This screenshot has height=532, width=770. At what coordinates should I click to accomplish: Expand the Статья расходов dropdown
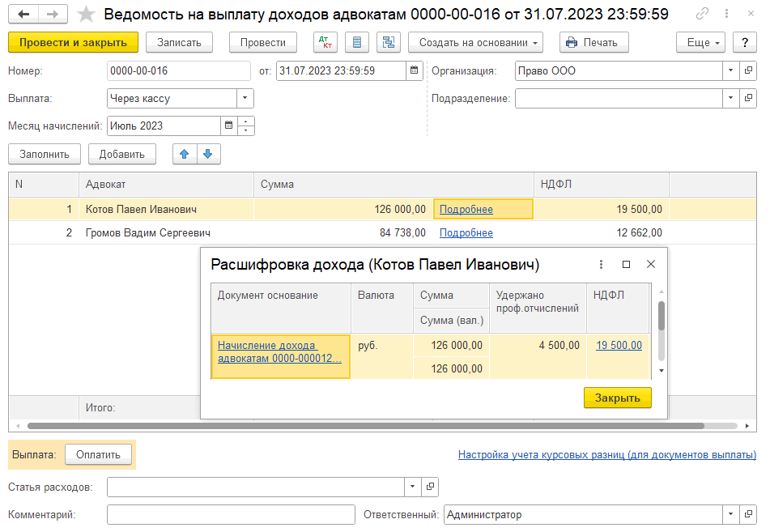coord(412,487)
